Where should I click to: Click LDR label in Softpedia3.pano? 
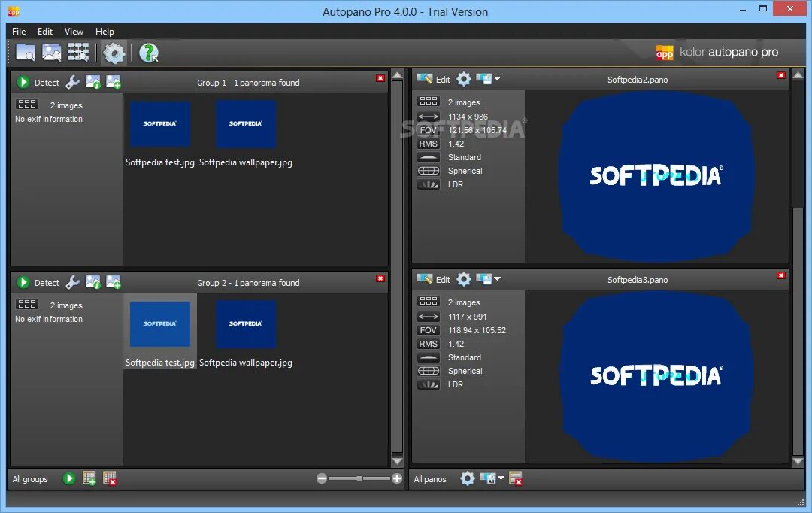(455, 384)
